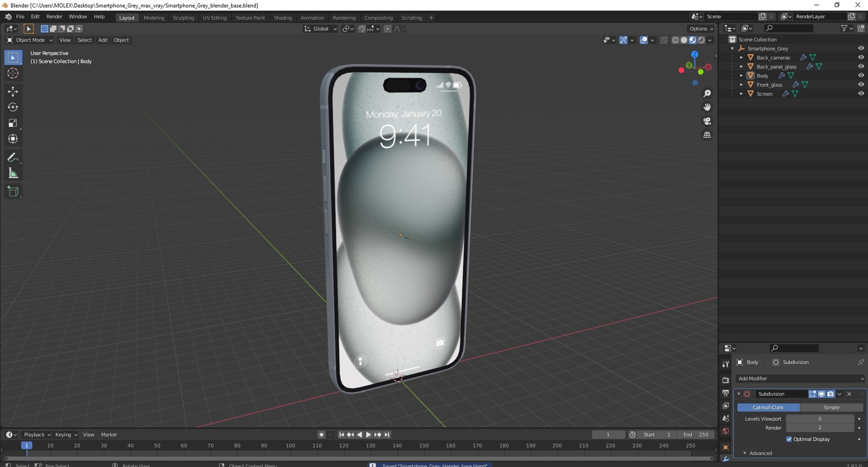Open the Add Modifier dropdown
The image size is (868, 467).
coord(801,379)
